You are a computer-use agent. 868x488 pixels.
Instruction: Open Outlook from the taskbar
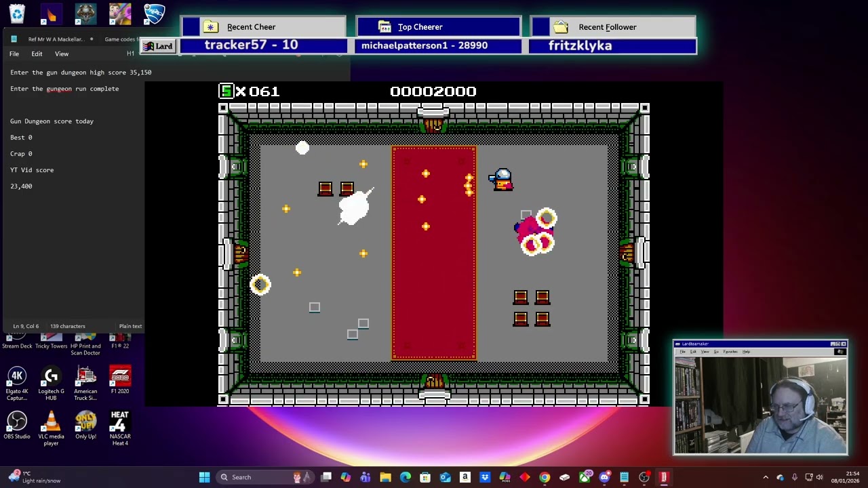pos(445,477)
